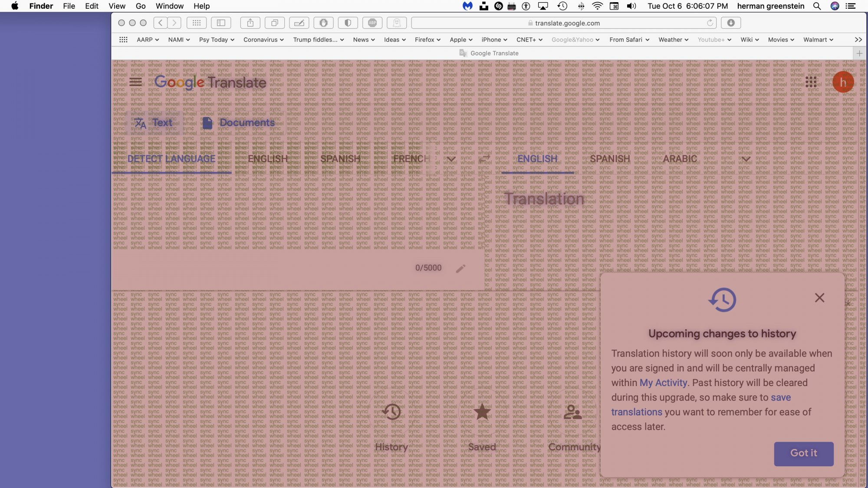
Task: Expand more source languages chevron
Action: click(x=451, y=159)
